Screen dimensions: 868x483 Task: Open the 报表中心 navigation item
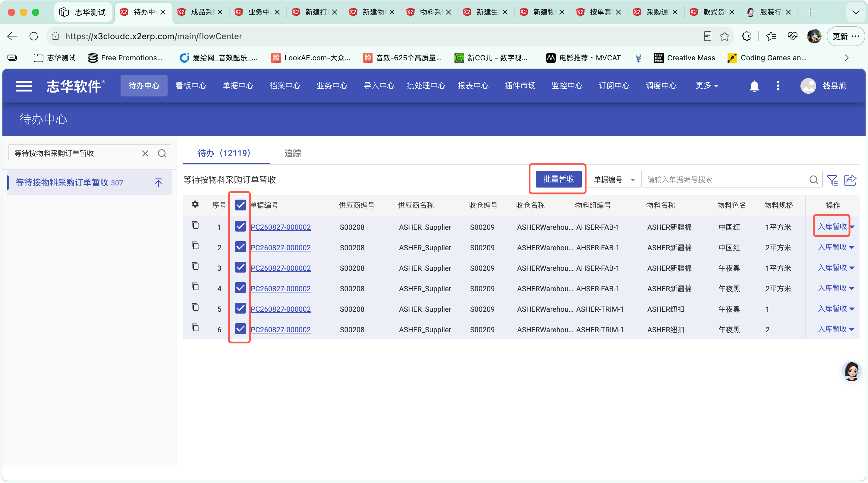[x=473, y=86]
